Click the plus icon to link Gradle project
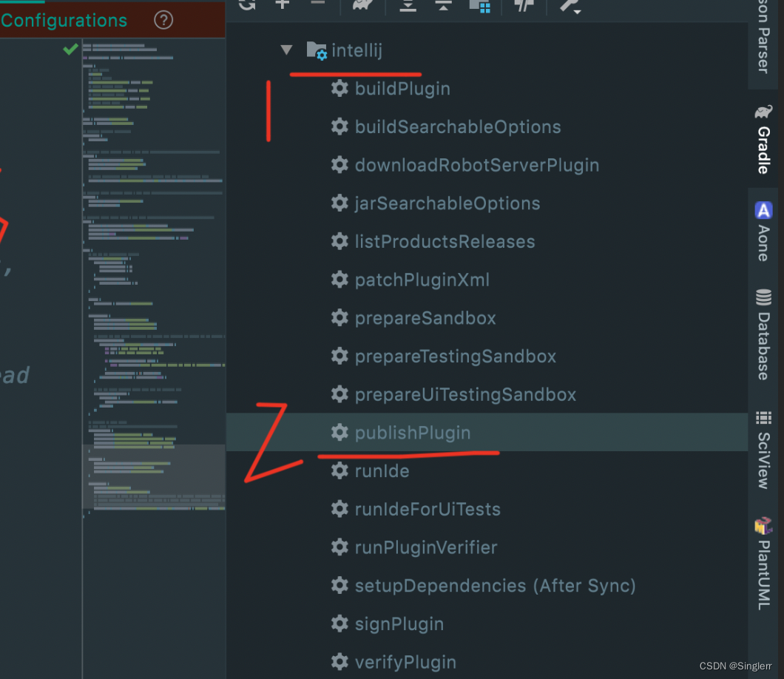This screenshot has height=679, width=784. tap(283, 4)
